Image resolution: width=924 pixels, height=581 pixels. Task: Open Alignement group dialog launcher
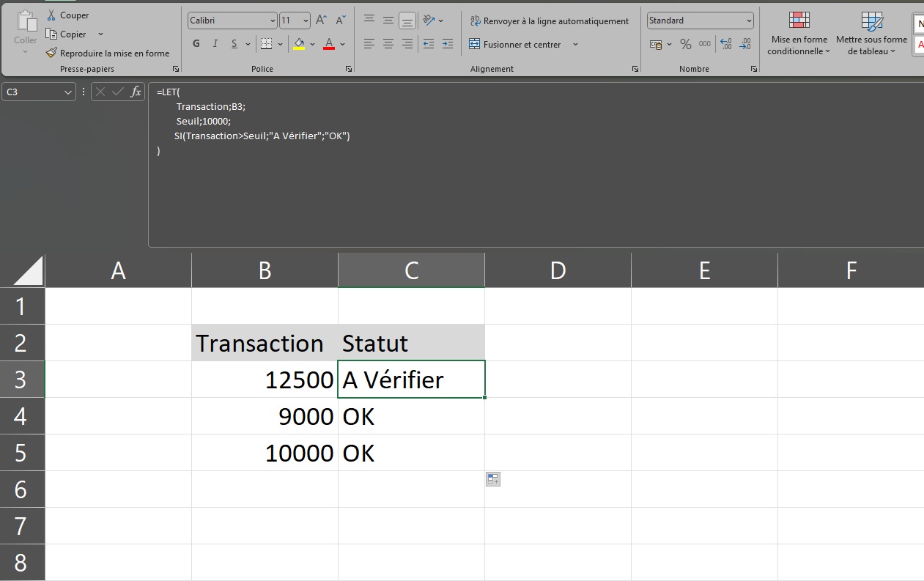pos(635,69)
